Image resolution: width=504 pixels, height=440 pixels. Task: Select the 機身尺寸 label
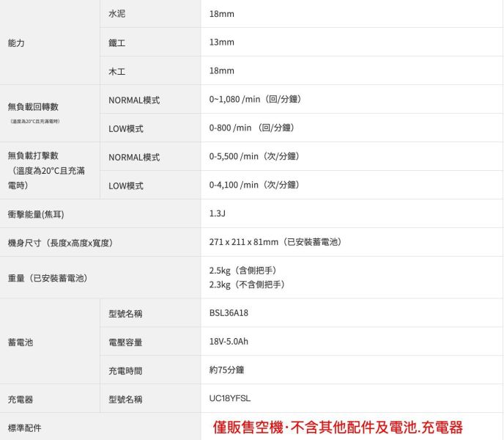coord(60,243)
